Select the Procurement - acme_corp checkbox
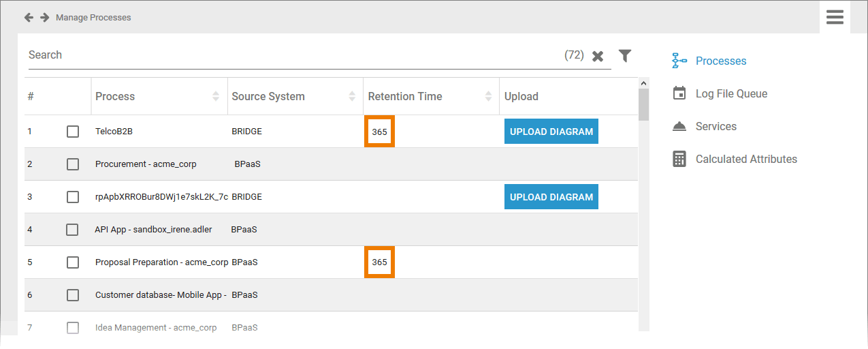The image size is (868, 349). click(73, 164)
